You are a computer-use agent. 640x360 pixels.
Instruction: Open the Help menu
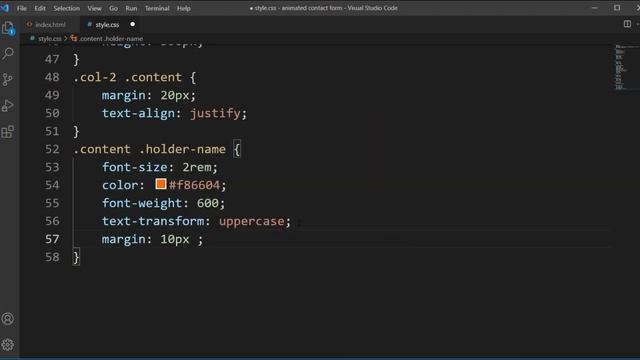184,8
